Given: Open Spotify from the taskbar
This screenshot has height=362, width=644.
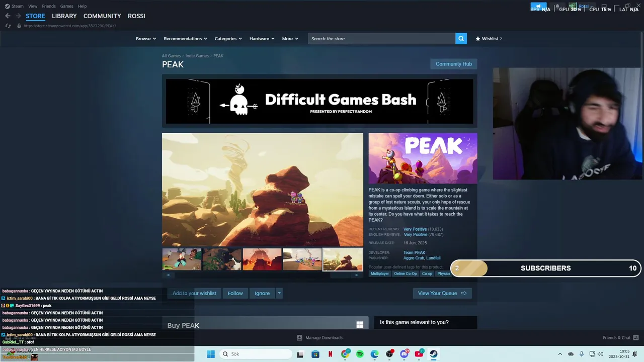Looking at the screenshot, I should click(360, 354).
